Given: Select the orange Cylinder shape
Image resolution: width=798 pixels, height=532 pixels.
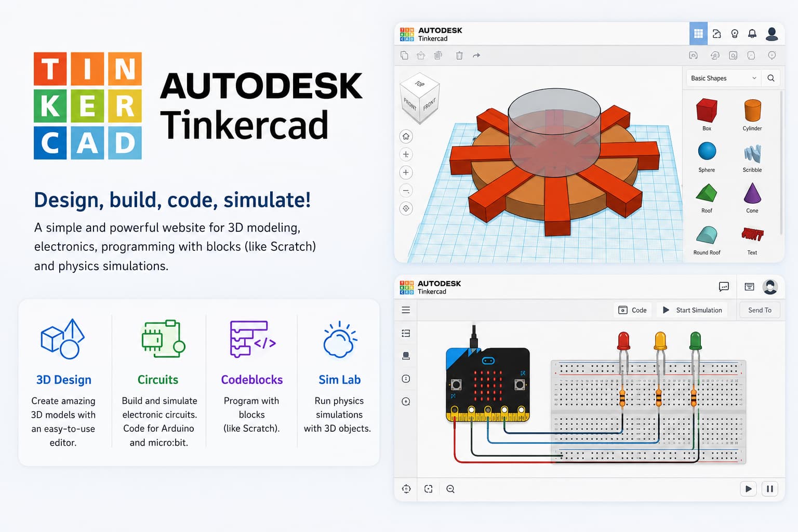Looking at the screenshot, I should coord(752,114).
